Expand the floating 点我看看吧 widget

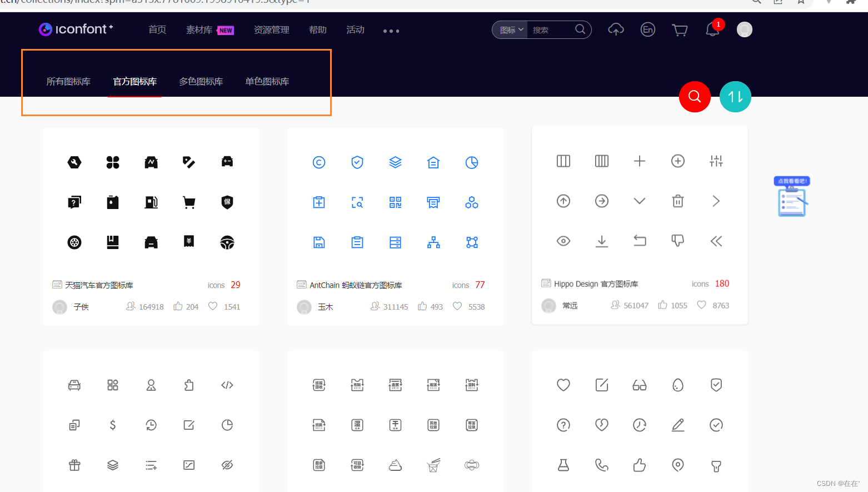(x=791, y=196)
